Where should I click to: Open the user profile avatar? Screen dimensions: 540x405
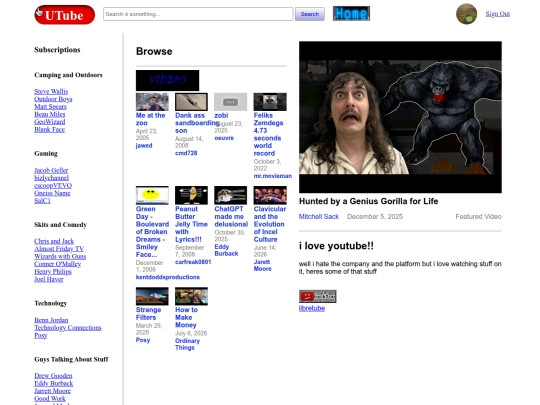coord(466,14)
